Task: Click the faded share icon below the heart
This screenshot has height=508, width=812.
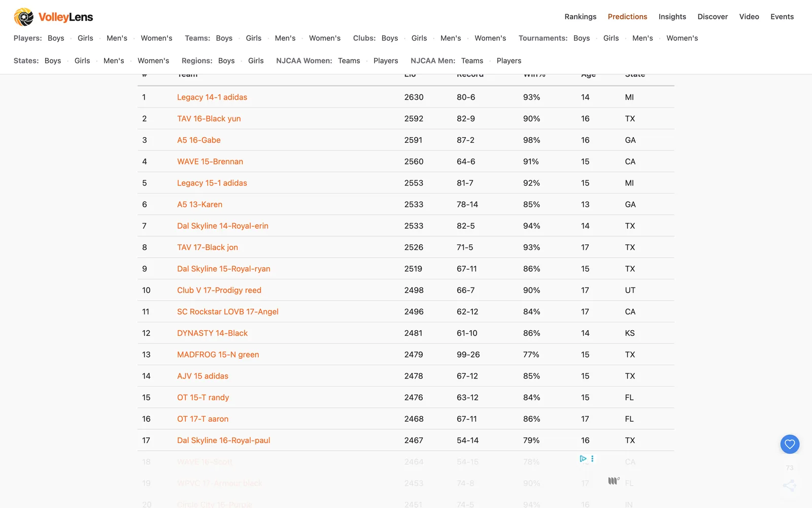Action: (x=789, y=486)
